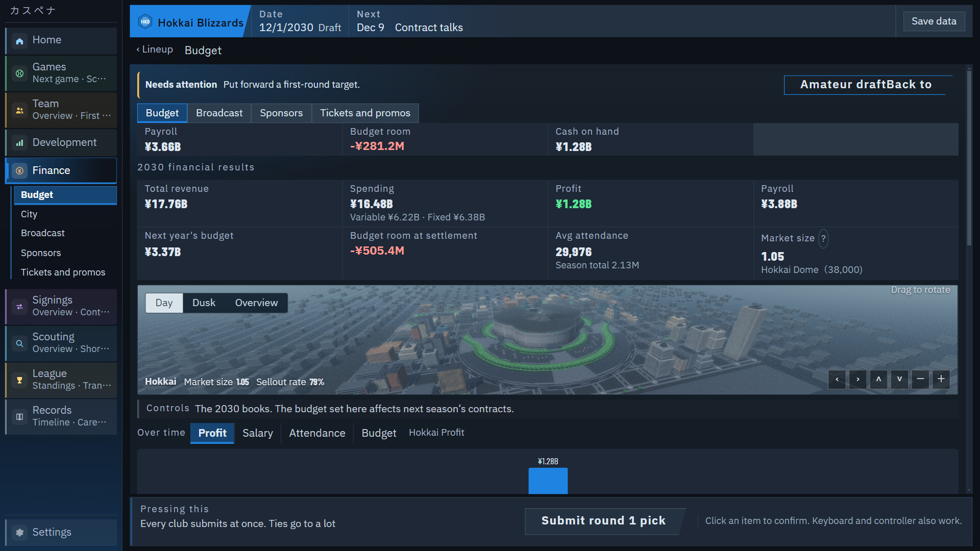Click the Settings gear icon

coord(19,532)
